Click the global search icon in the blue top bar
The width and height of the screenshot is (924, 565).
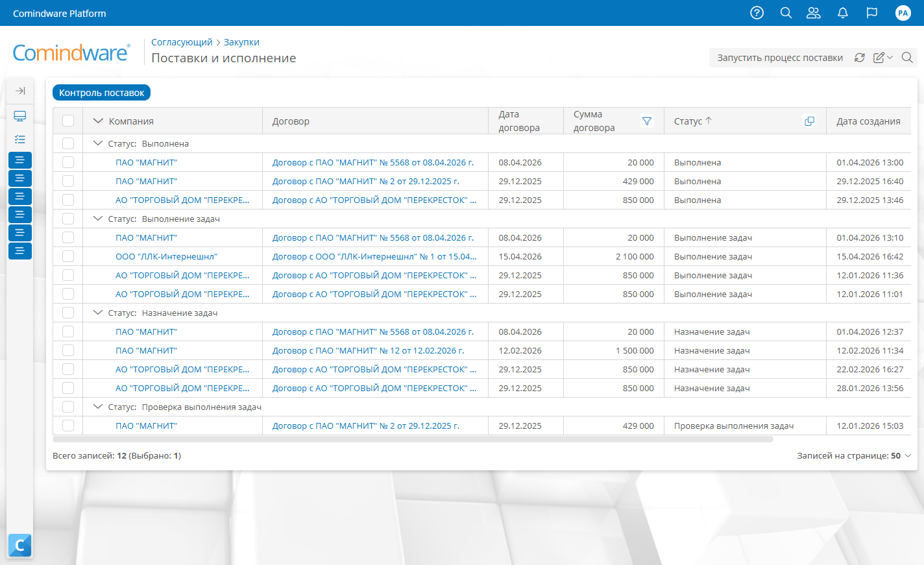point(786,13)
